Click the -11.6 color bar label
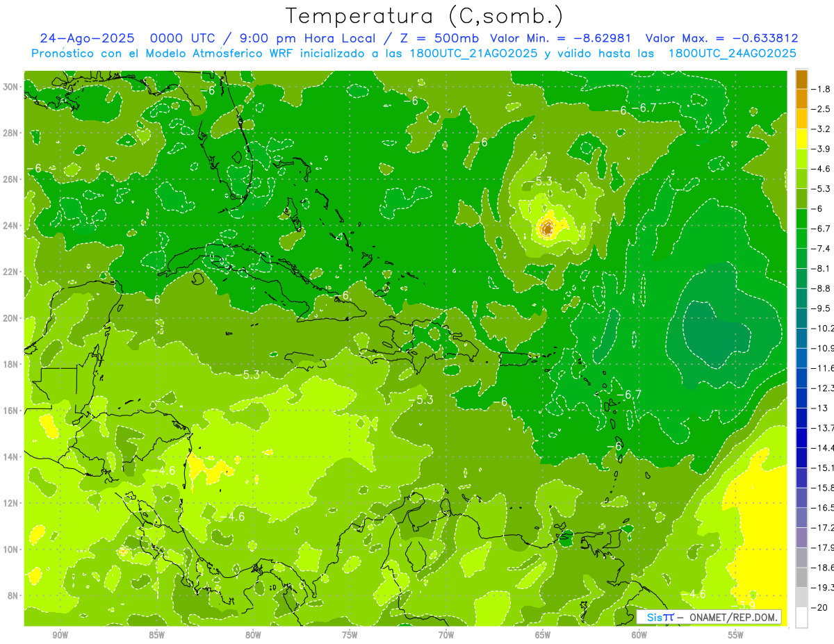 click(823, 368)
